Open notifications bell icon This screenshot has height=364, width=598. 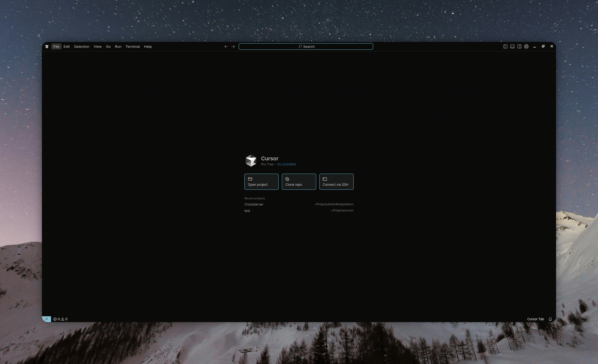(x=550, y=319)
